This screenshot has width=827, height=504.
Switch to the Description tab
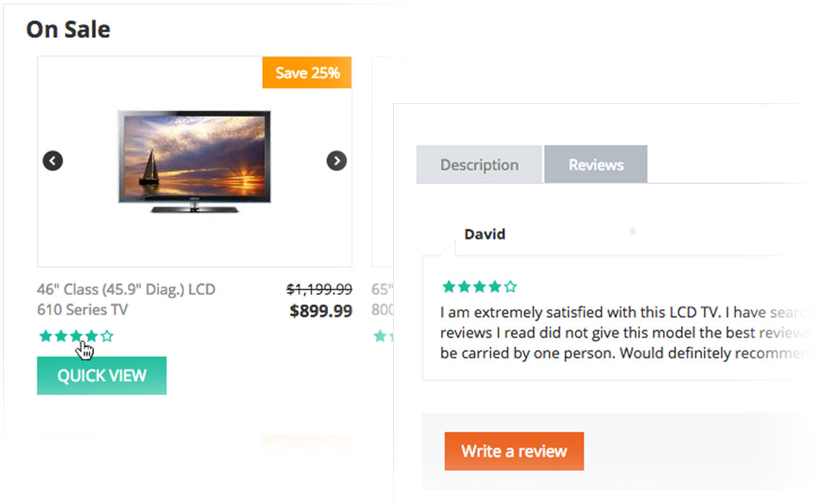479,165
